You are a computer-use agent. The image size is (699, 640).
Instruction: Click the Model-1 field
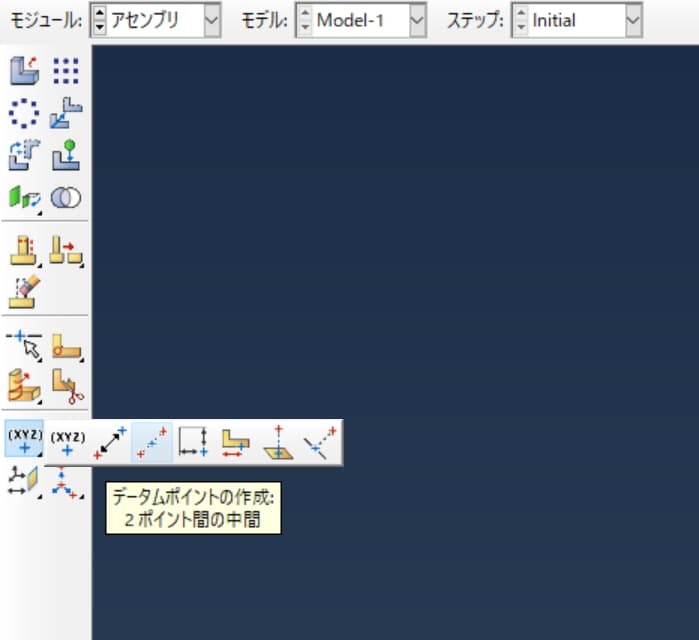pos(360,20)
